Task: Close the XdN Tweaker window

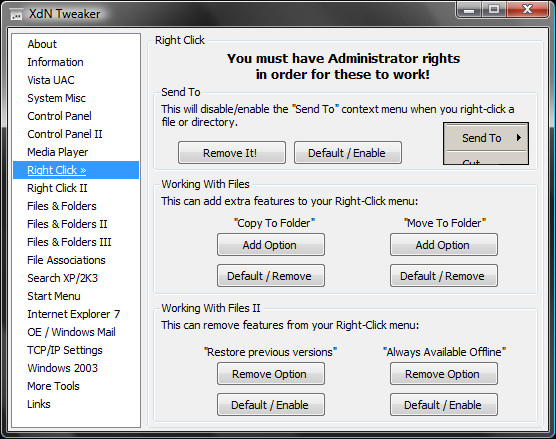Action: click(x=528, y=10)
